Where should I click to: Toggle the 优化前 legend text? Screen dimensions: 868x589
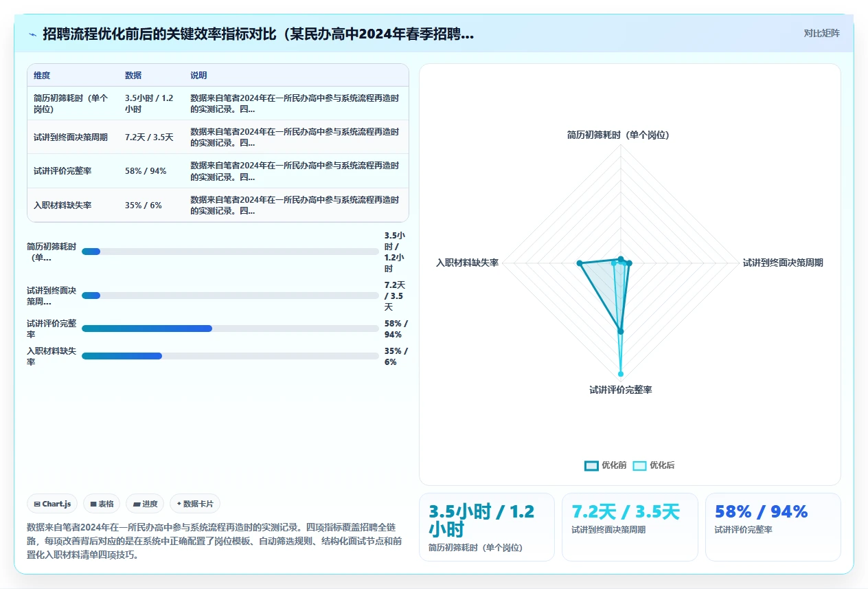pos(614,465)
